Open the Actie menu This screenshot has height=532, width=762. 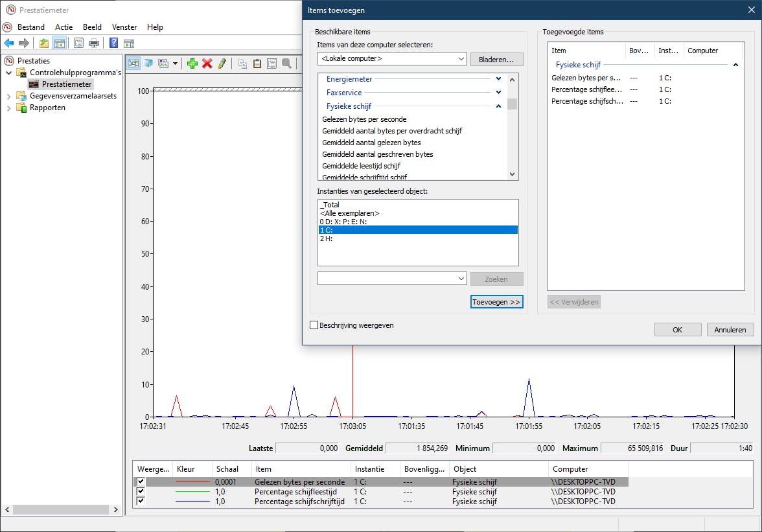tap(63, 27)
